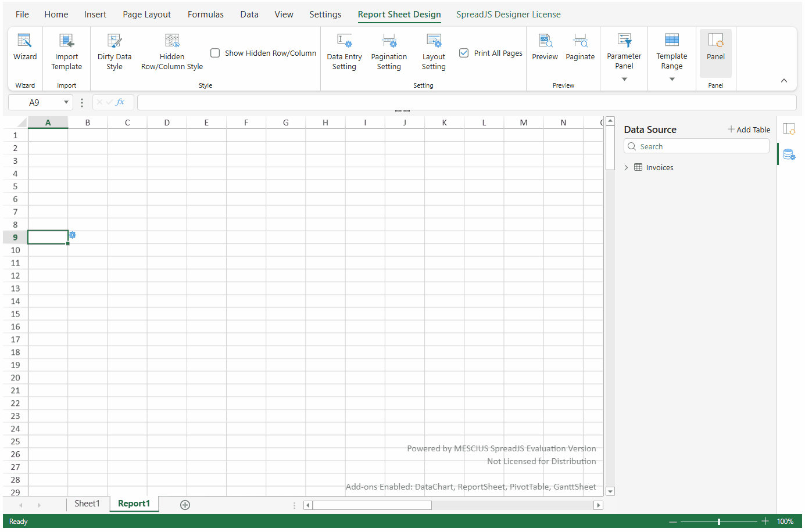The height and width of the screenshot is (532, 805).
Task: Uncheck Print All Pages
Action: (x=464, y=53)
